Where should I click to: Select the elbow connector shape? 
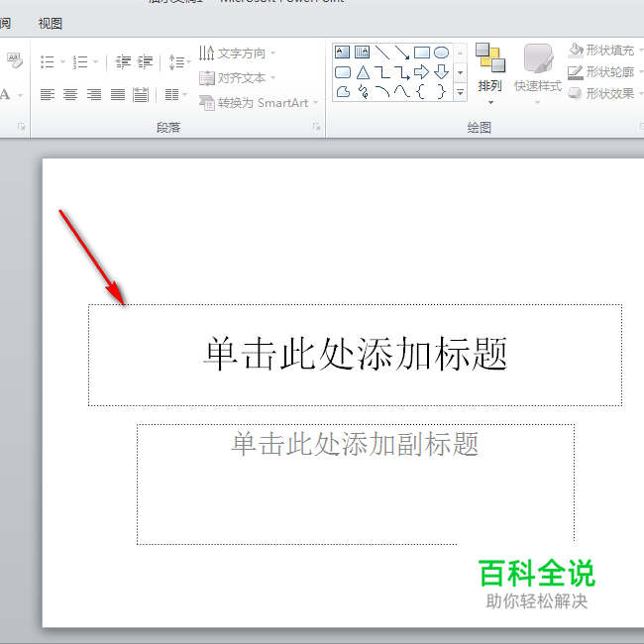click(382, 72)
